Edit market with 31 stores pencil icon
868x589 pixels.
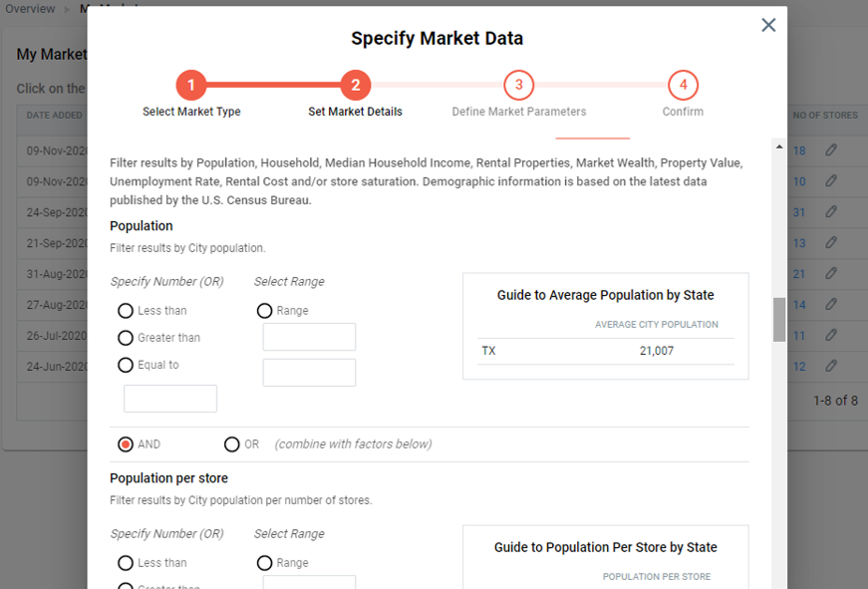tap(831, 212)
